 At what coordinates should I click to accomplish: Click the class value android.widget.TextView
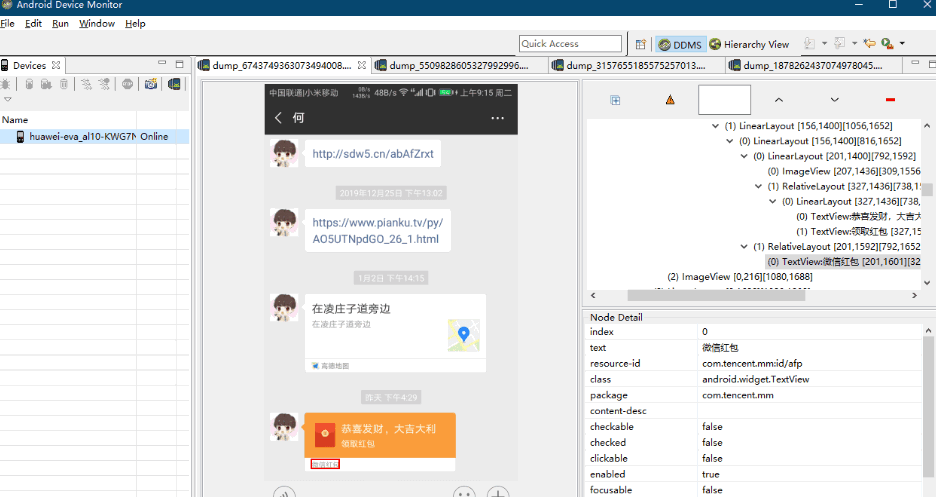coord(756,379)
